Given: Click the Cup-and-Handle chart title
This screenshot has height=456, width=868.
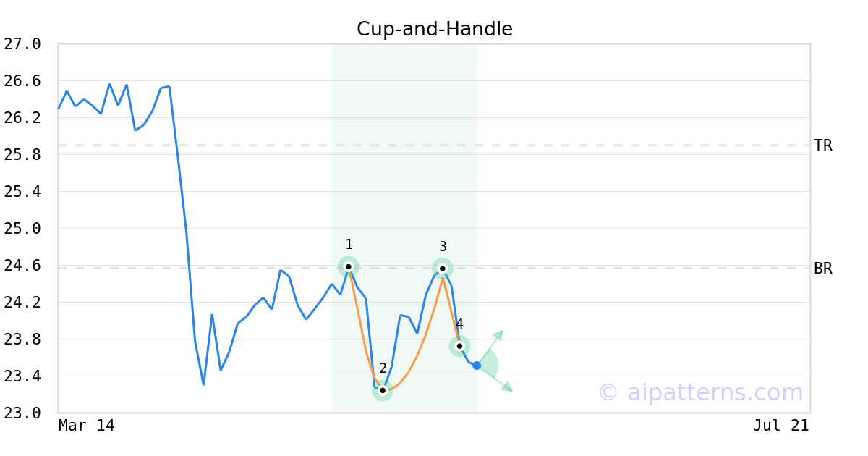Looking at the screenshot, I should [x=435, y=29].
